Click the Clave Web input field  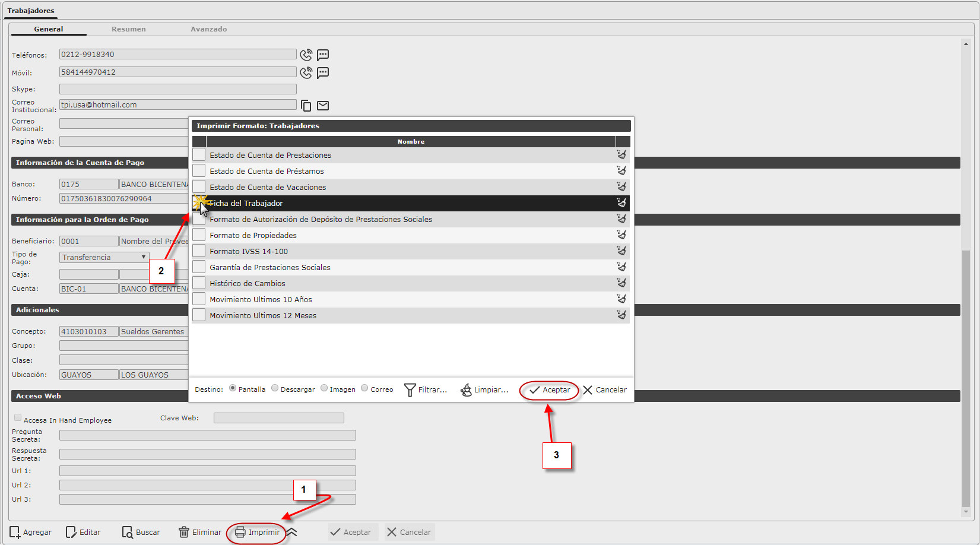click(279, 418)
